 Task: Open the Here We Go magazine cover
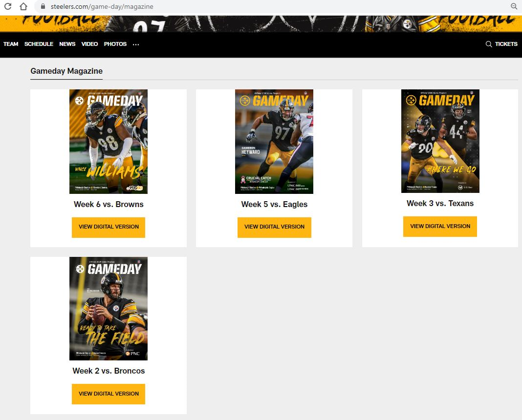click(x=440, y=141)
